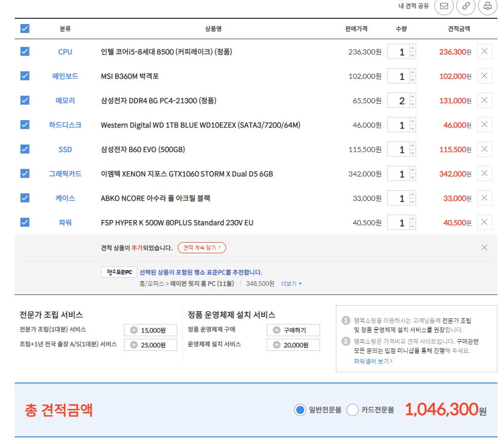The width and height of the screenshot is (504, 444).
Task: Remove the CPU item with X
Action: coord(484,51)
